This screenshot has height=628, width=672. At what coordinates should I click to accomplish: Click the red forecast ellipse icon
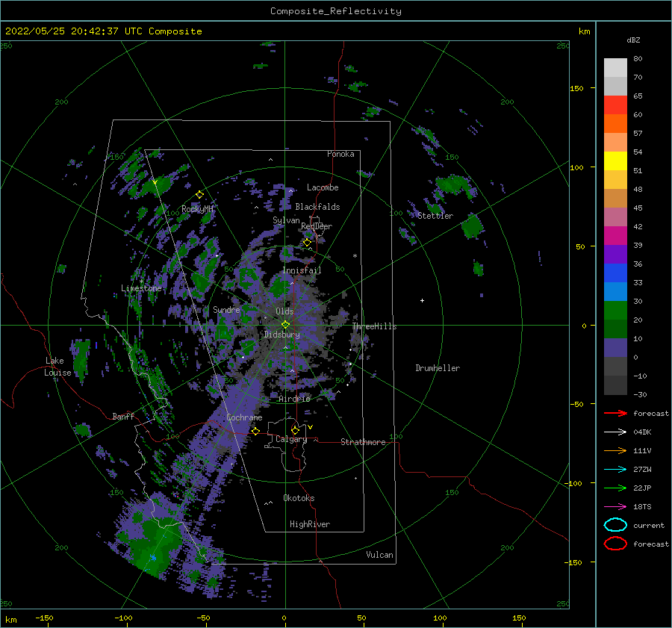coord(615,544)
